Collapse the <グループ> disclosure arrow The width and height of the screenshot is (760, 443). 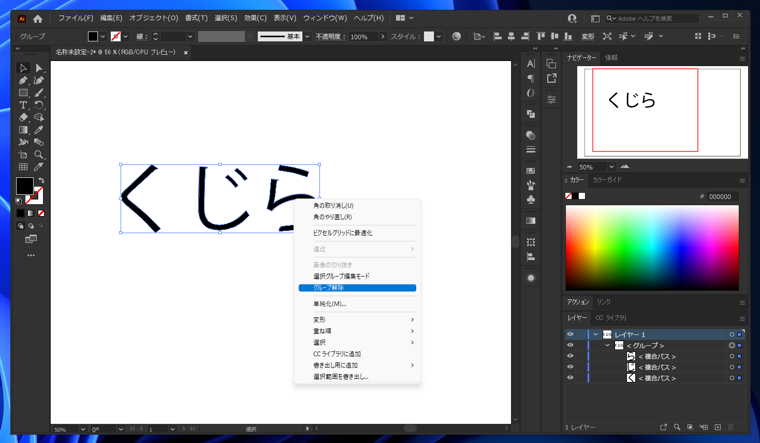[607, 345]
